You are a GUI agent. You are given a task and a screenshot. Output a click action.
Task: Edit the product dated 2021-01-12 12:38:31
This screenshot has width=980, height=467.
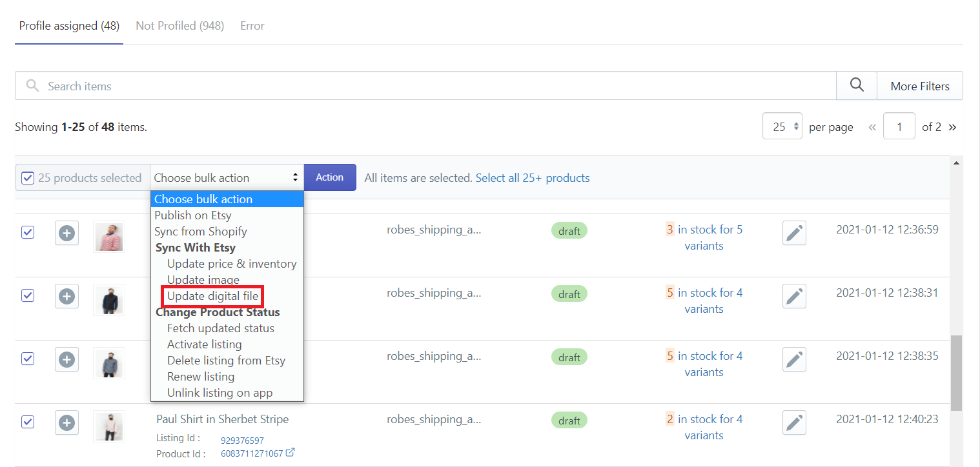point(794,296)
